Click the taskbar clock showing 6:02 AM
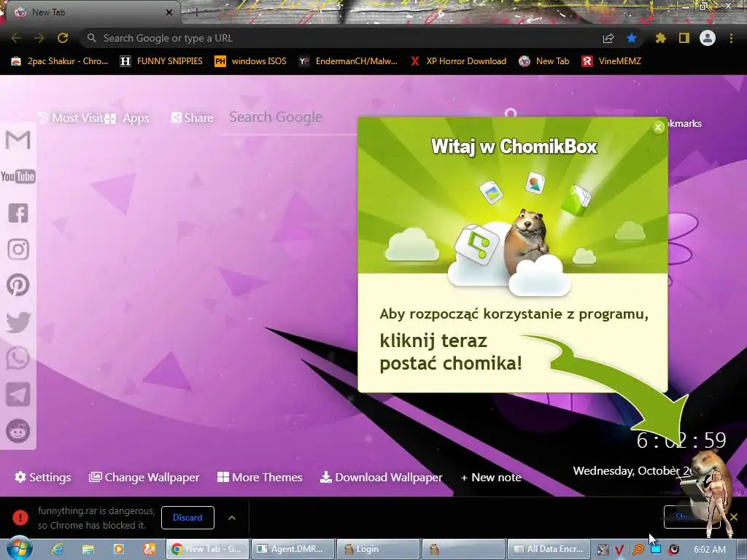This screenshot has width=747, height=560. 710,550
